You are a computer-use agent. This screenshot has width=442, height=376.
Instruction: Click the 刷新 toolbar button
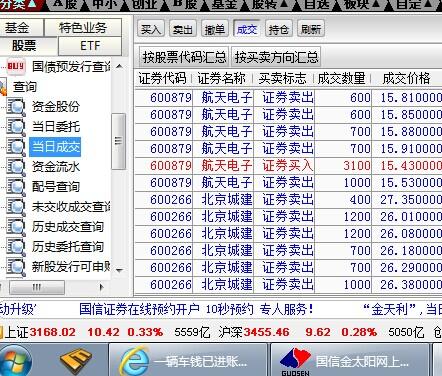(311, 29)
